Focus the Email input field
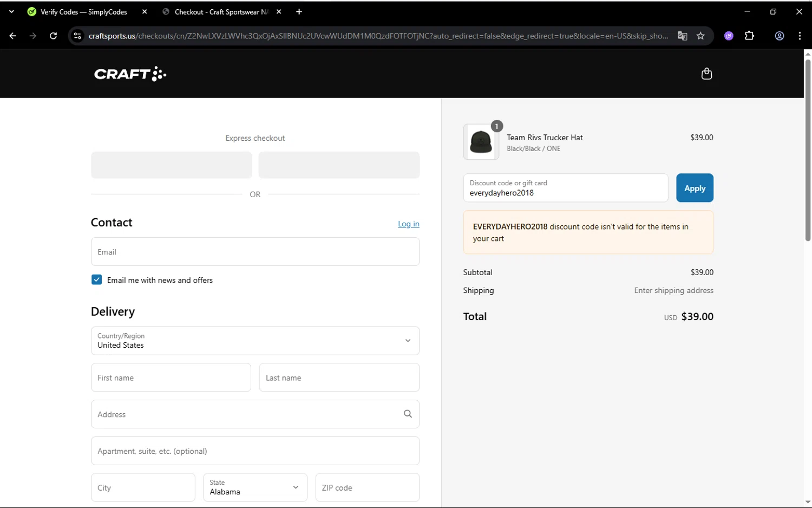This screenshot has width=812, height=508. pyautogui.click(x=255, y=252)
